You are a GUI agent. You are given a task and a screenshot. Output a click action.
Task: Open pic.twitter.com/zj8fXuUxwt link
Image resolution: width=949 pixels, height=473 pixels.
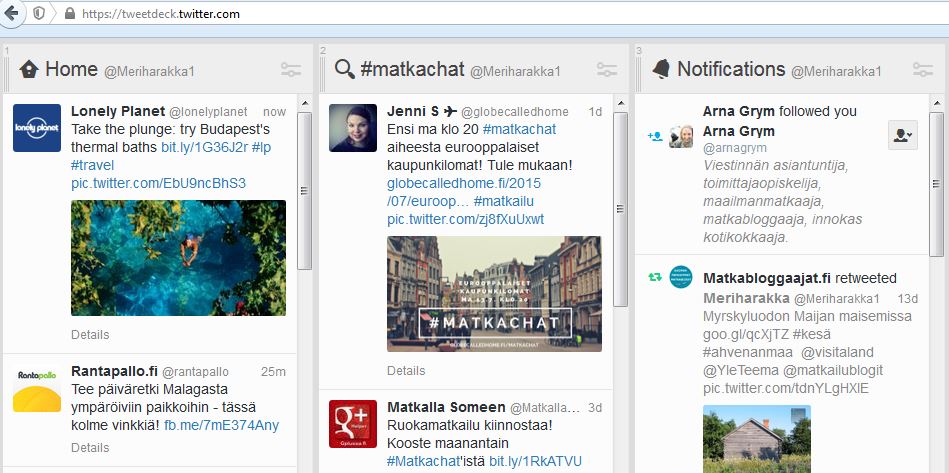click(x=465, y=220)
